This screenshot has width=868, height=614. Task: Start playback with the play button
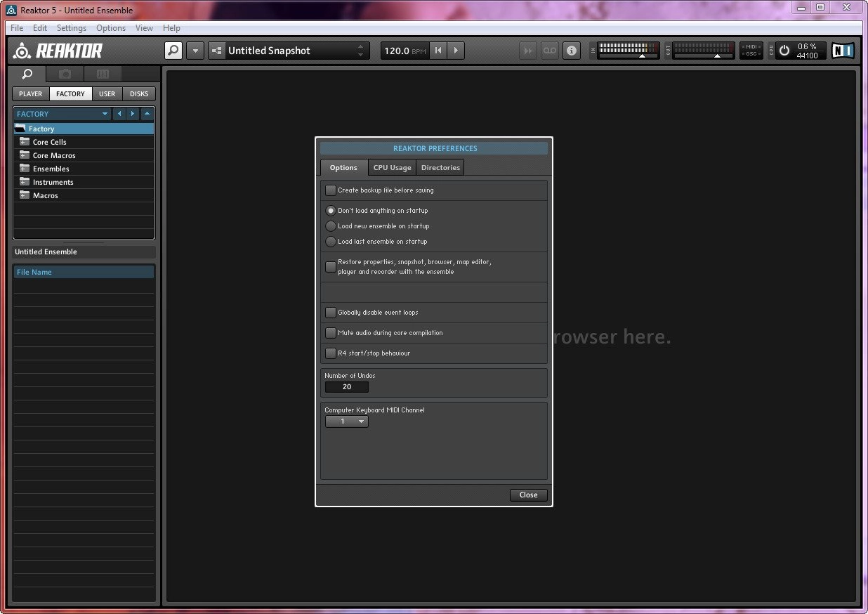[x=456, y=51]
